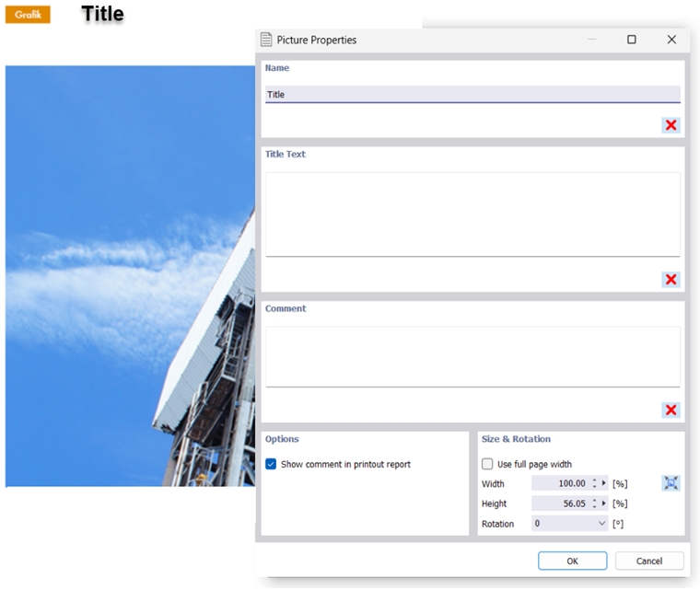Click the Options section label

(x=282, y=439)
